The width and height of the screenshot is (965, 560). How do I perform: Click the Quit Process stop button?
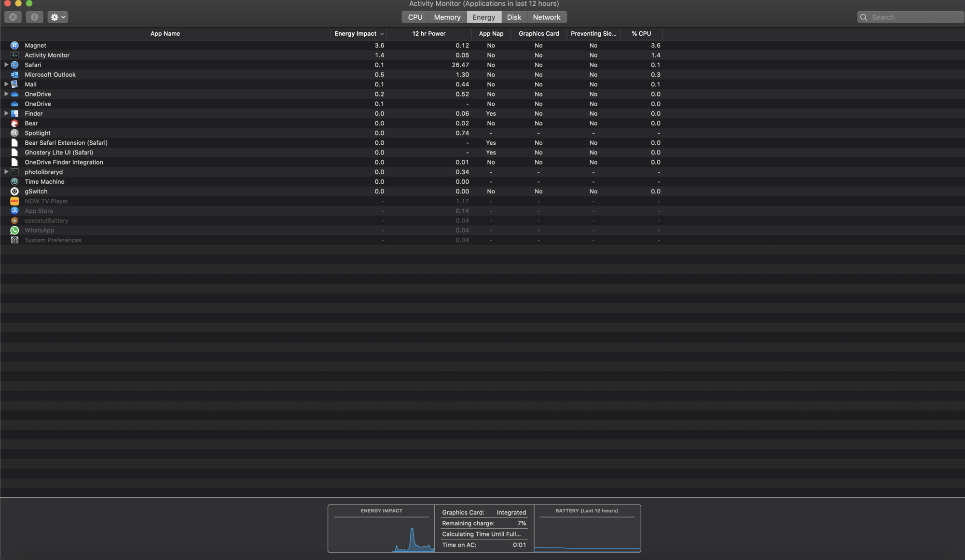tap(13, 17)
